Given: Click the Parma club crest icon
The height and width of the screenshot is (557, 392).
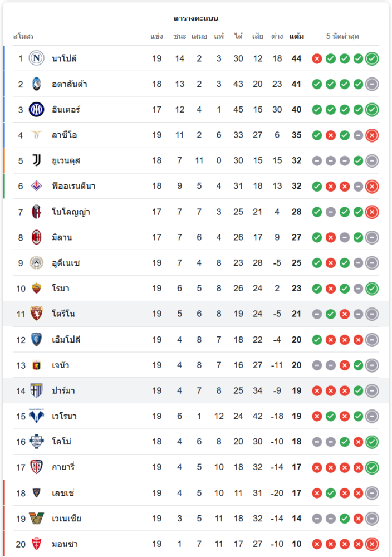Looking at the screenshot, I should coord(36,390).
